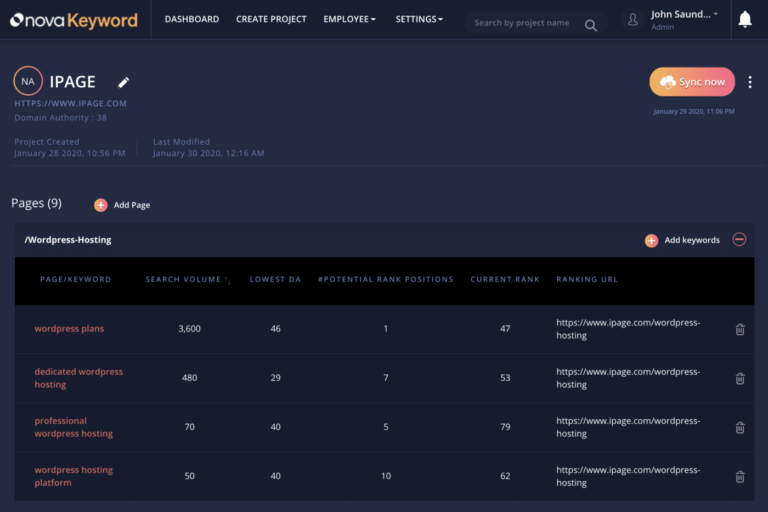768x512 pixels.
Task: Open Create Project page
Action: pyautogui.click(x=271, y=19)
